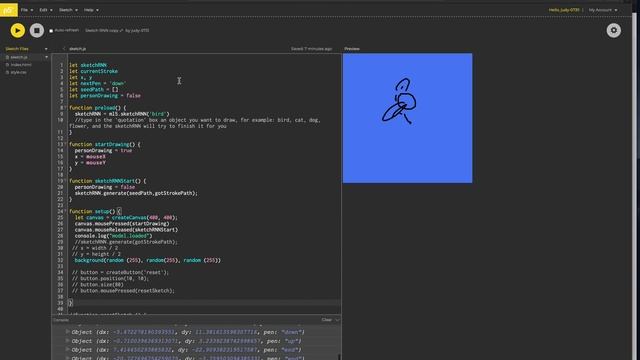
Task: Click code line "let currentStroke"
Action: pyautogui.click(x=93, y=71)
